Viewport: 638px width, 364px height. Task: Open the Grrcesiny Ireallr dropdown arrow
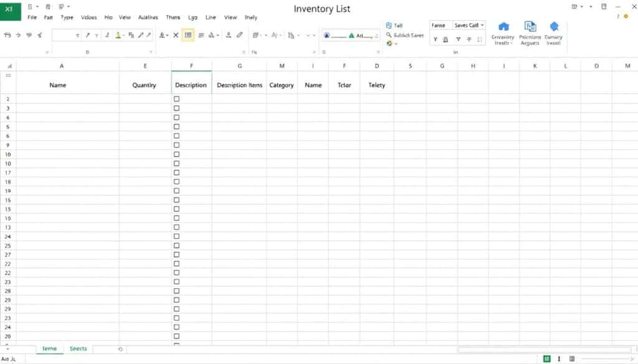pyautogui.click(x=512, y=43)
